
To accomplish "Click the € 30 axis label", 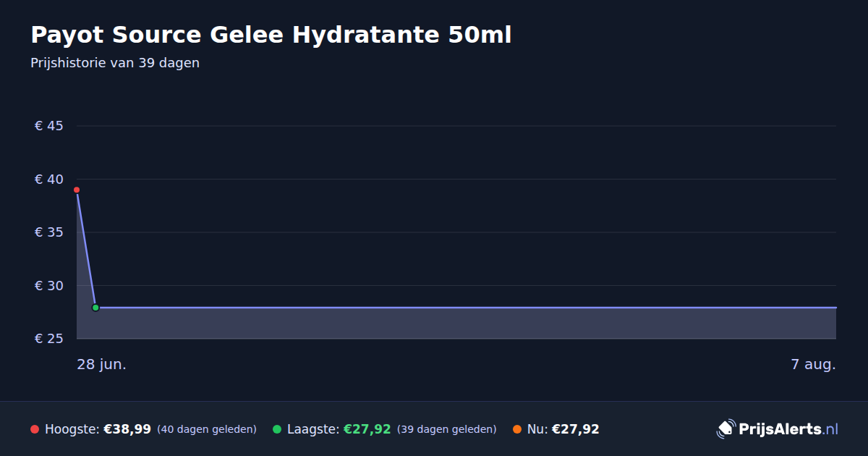I will click(x=49, y=286).
